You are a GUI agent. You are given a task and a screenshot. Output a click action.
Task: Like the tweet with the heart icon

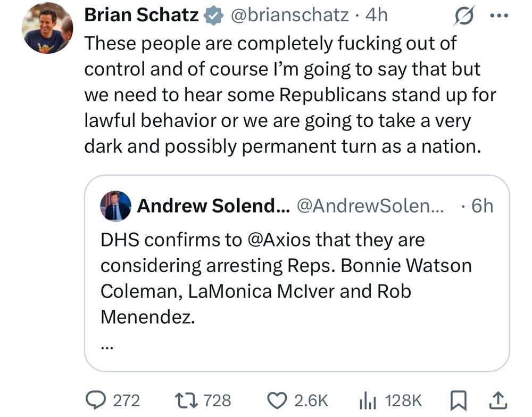pos(277,400)
